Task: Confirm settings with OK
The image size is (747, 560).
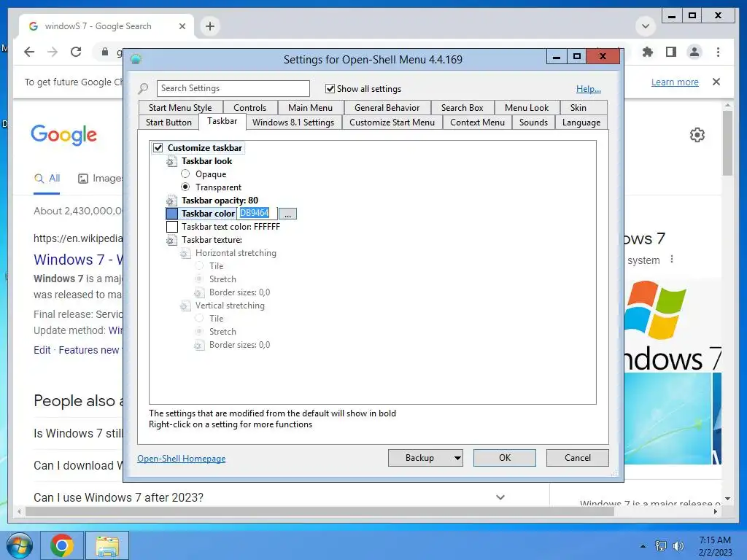Action: (x=505, y=458)
